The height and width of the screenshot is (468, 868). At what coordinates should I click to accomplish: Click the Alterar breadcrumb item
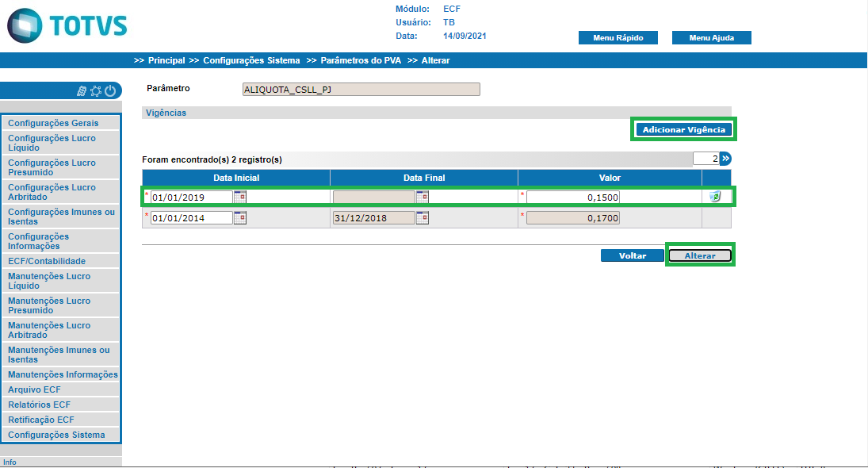(436, 60)
